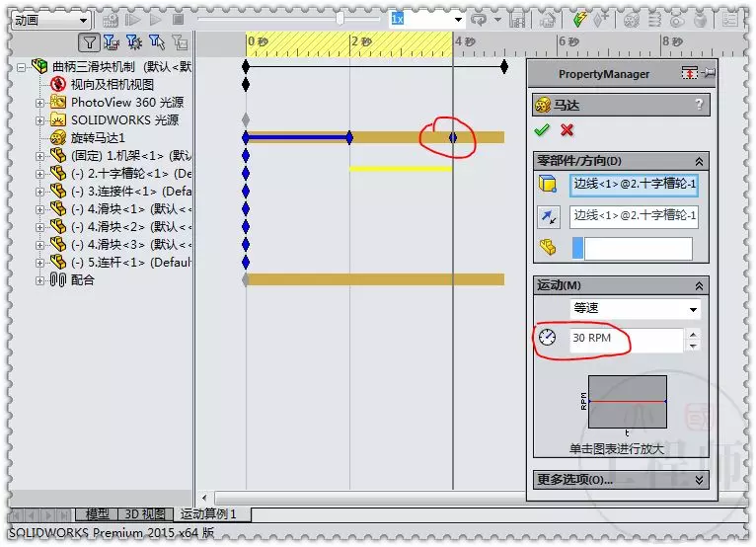
Task: Click the motor key at the 2 秒 mark
Action: [x=349, y=138]
